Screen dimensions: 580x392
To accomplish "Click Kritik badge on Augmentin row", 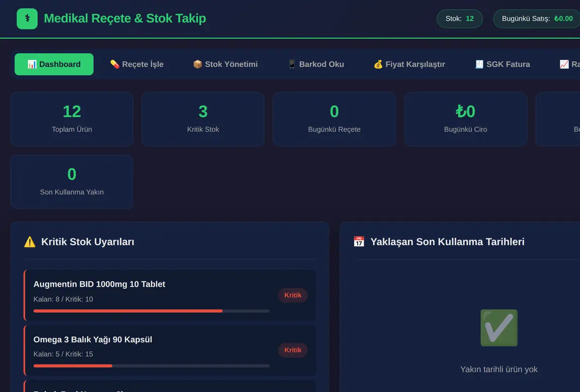I will (x=293, y=295).
